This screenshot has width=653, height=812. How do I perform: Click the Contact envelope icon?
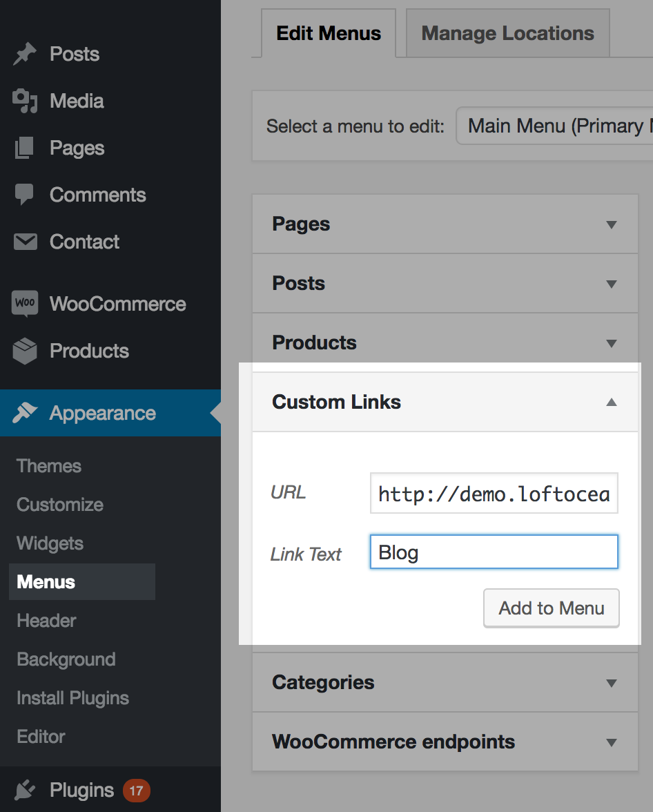tap(25, 242)
